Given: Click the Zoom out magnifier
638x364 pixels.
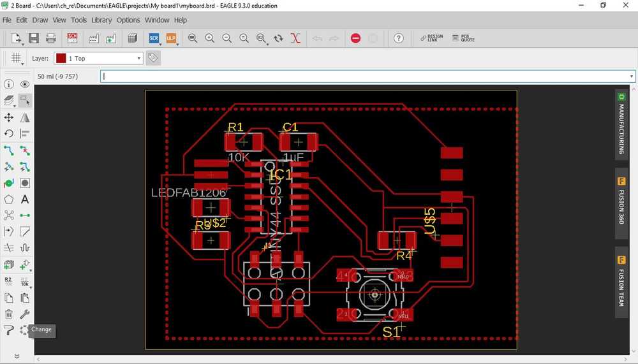Looking at the screenshot, I should tap(226, 38).
